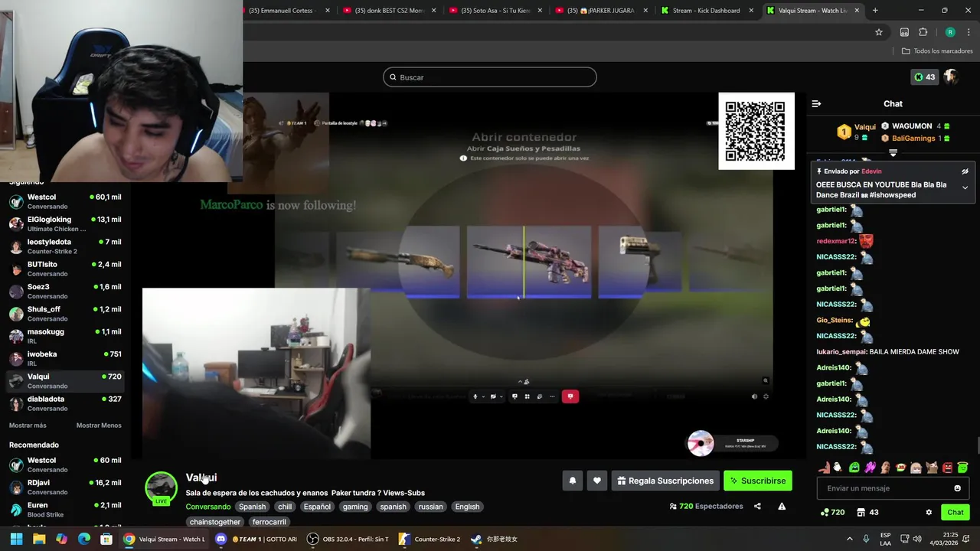
Task: Collapse the chat panel
Action: (816, 103)
